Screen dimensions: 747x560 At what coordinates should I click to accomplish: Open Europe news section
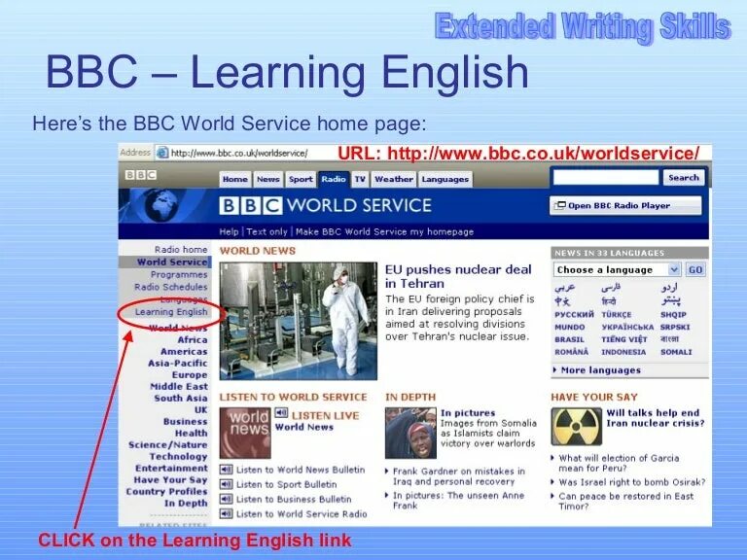coord(190,375)
